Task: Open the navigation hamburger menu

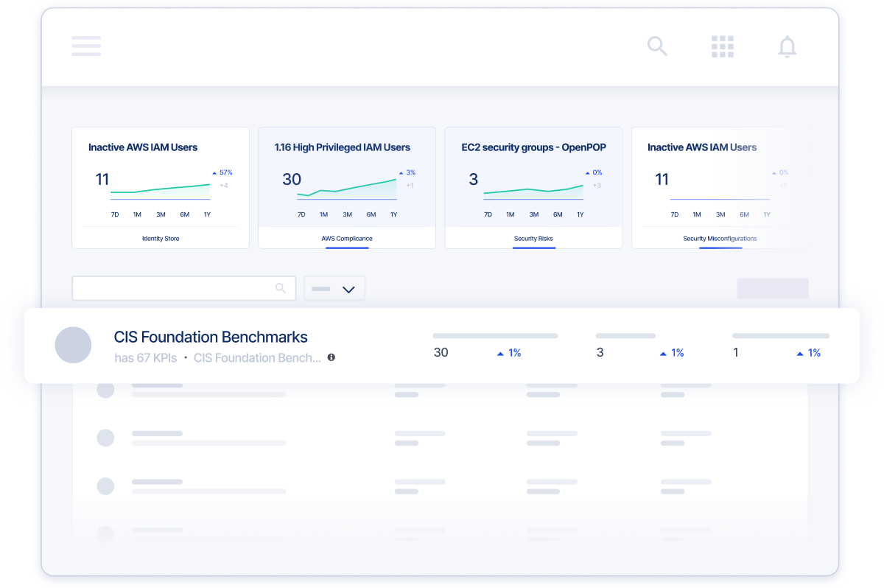Action: pyautogui.click(x=86, y=46)
